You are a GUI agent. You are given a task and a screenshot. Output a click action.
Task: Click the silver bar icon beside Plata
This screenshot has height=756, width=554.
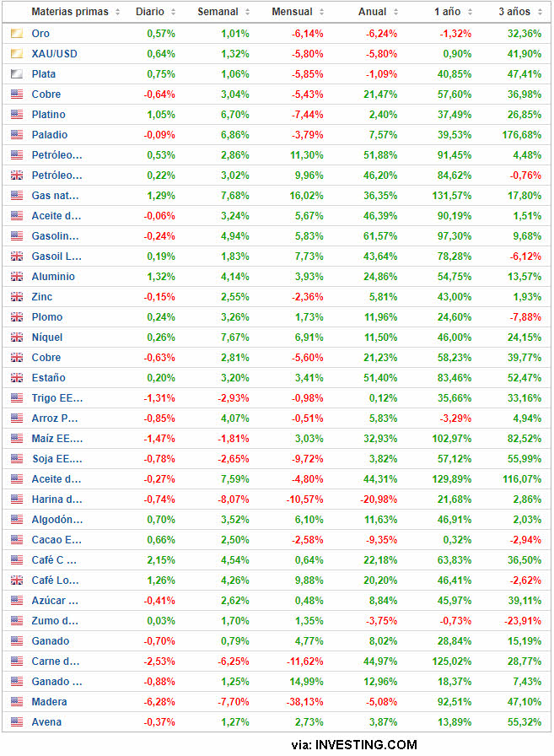[17, 74]
